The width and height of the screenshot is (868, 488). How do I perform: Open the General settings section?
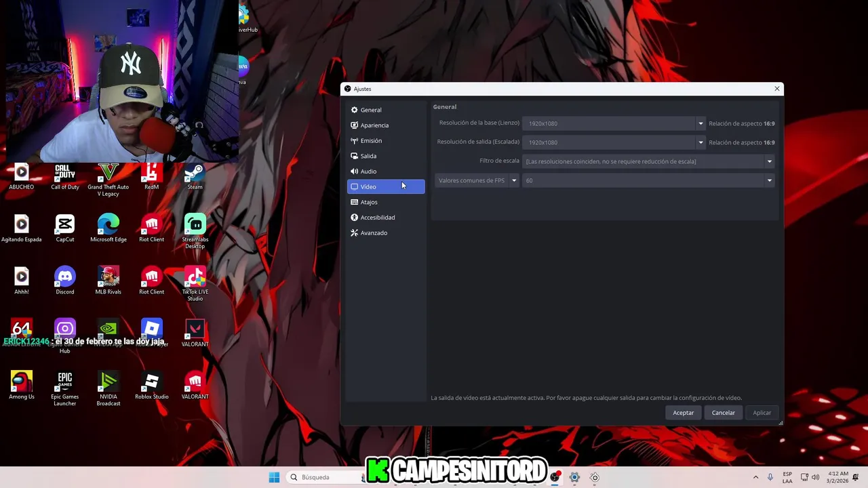(386, 110)
